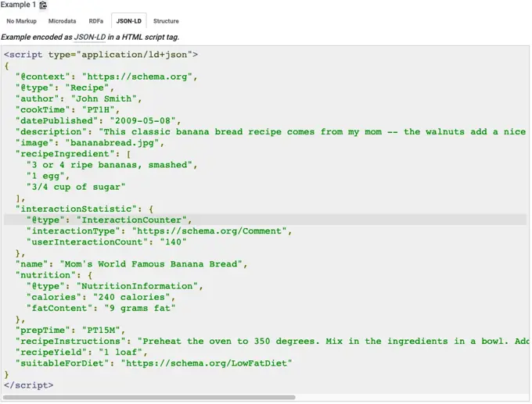532x404 pixels.
Task: Click the opening script tag line
Action: 101,55
